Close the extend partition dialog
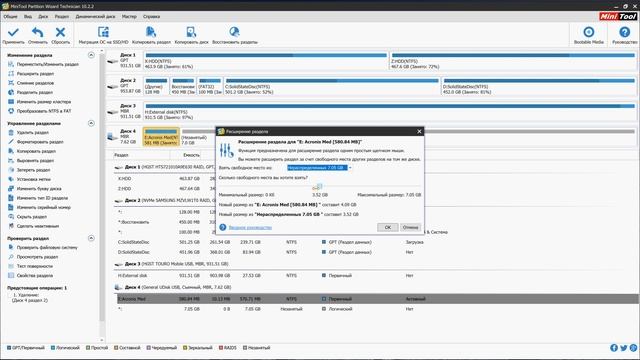This screenshot has height=360, width=640. (419, 131)
